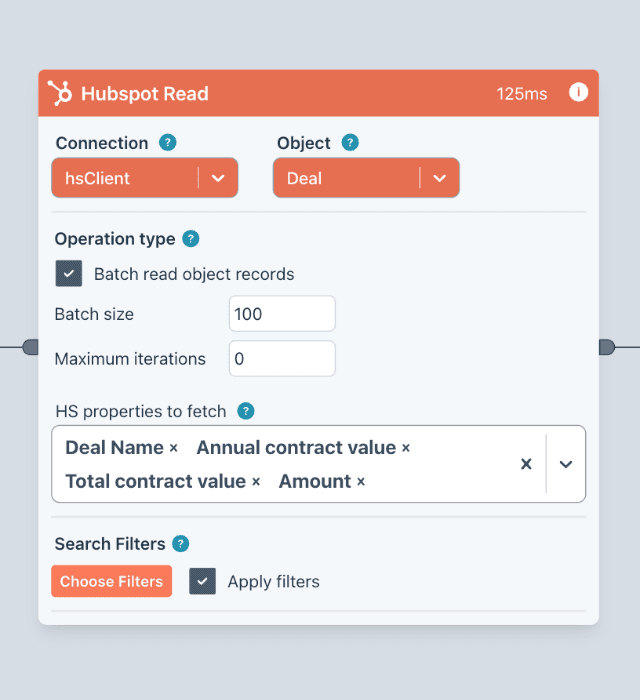This screenshot has height=700, width=640.
Task: Clear all selected HS properties
Action: [x=526, y=464]
